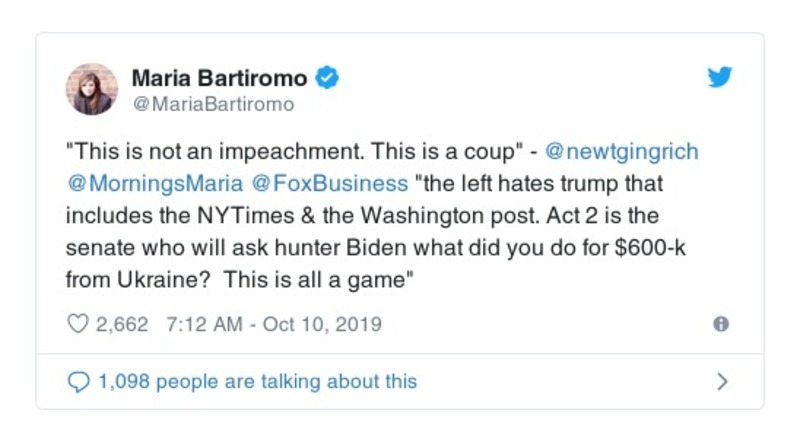Click the blue verified badge
Screen dimensions: 800x445
point(326,78)
